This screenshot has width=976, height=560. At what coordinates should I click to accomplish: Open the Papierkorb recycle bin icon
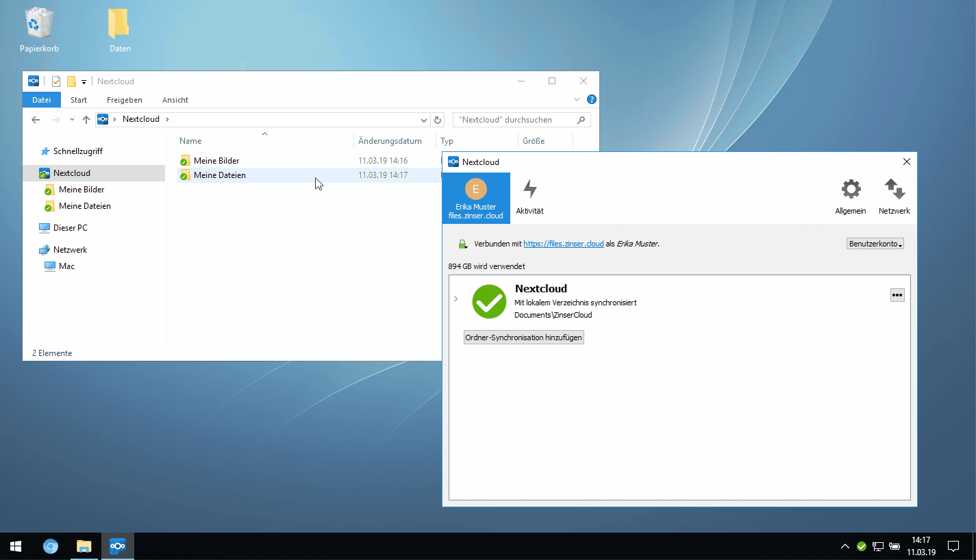pyautogui.click(x=39, y=30)
